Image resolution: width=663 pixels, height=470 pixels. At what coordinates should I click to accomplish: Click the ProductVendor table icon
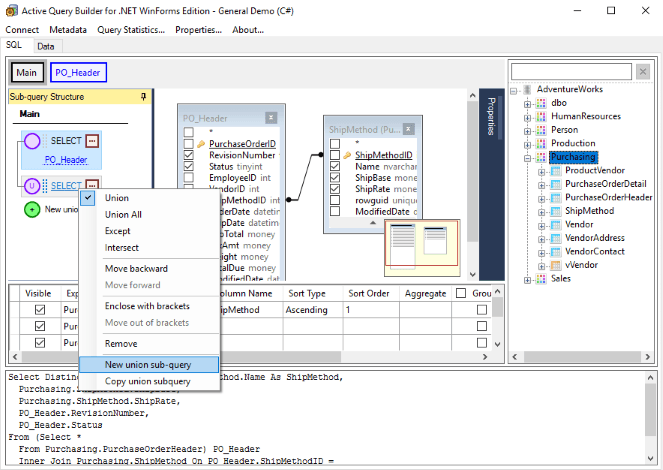[x=556, y=171]
